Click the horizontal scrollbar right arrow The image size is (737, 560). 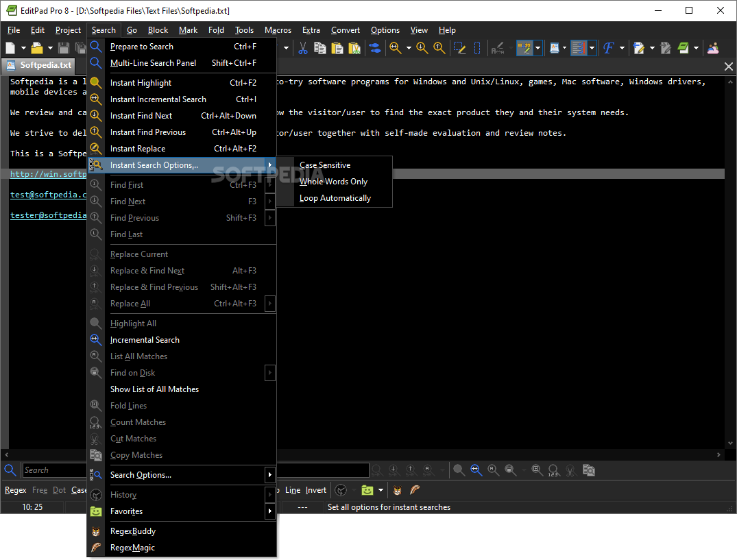click(x=718, y=454)
